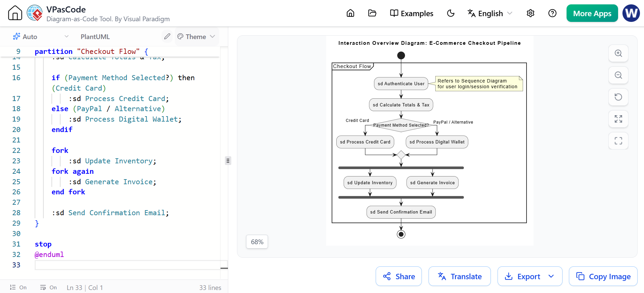Click the More Apps button
Screen dimensions: 644x293
coord(592,13)
